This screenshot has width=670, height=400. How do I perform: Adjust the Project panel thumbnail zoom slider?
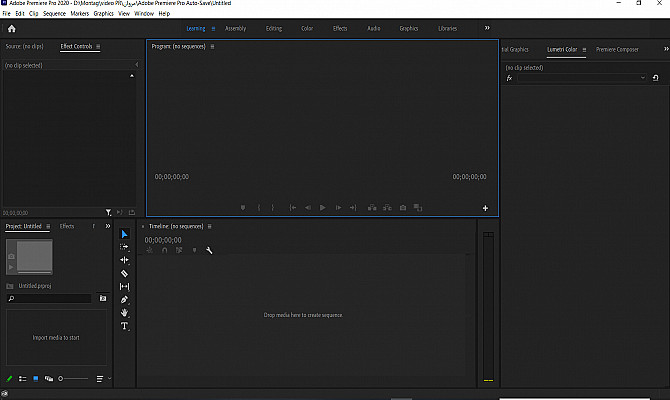73,379
